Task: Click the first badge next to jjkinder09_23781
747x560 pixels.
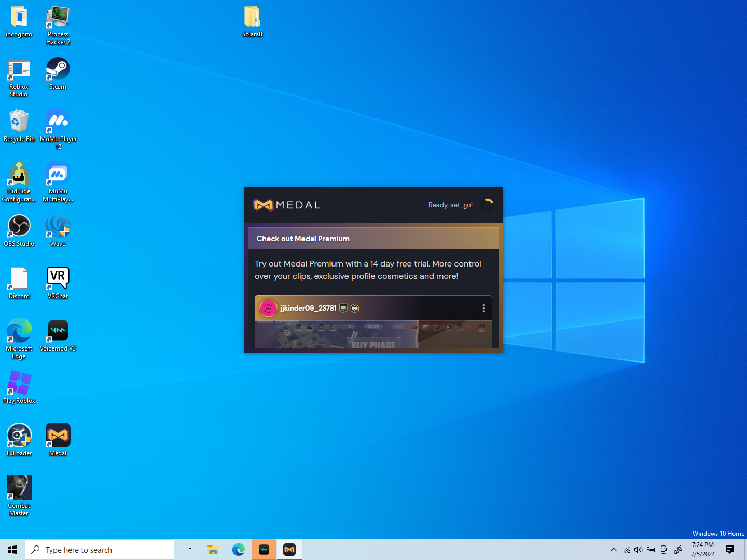Action: click(x=343, y=309)
